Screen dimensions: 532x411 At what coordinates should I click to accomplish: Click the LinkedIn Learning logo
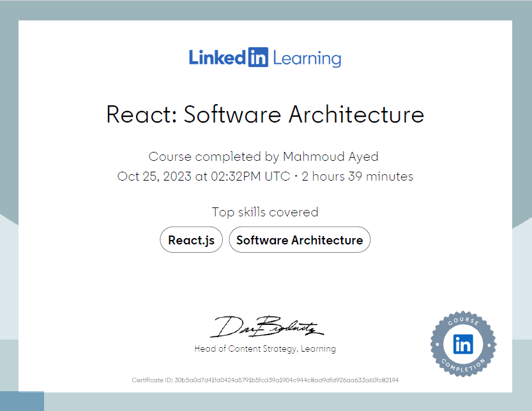(265, 57)
